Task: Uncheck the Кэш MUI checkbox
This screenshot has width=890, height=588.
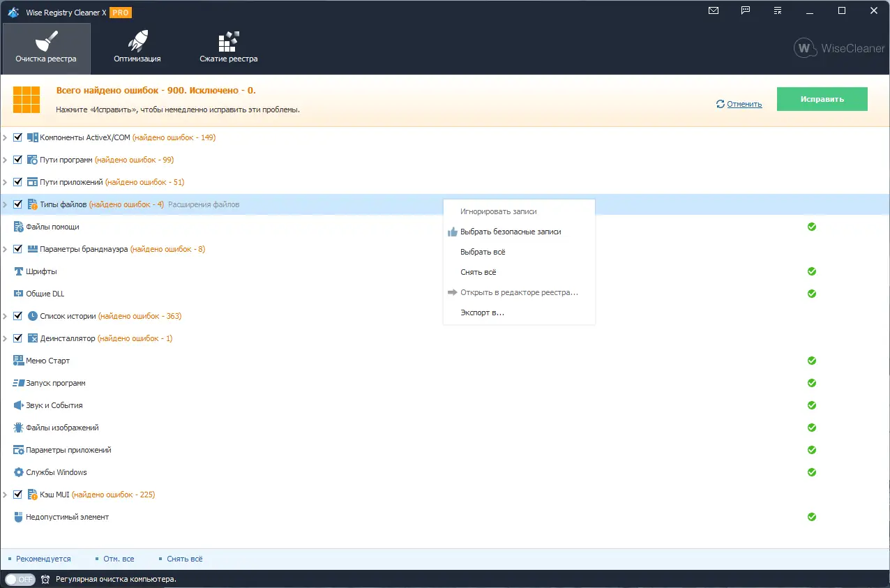Action: point(18,495)
